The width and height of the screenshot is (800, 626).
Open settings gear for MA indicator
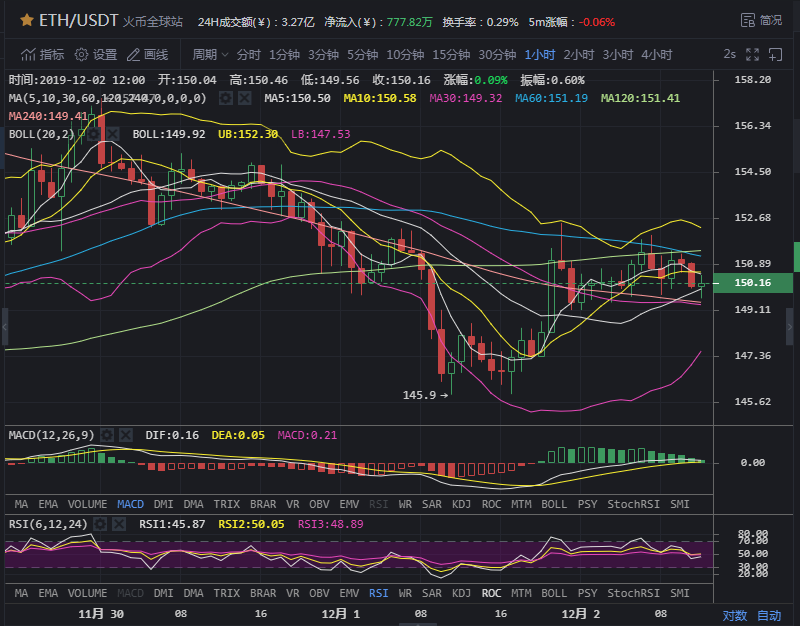point(226,98)
